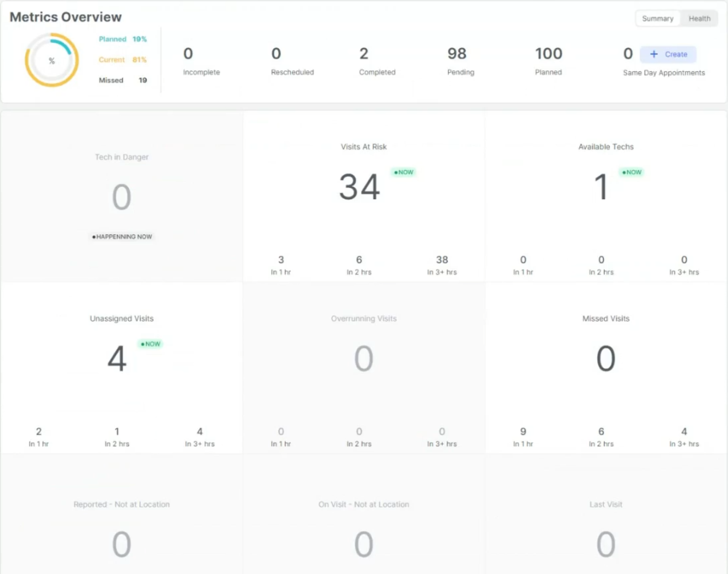Screen dimensions: 728x574
Task: Click the Same Day Appointments label
Action: pos(664,73)
